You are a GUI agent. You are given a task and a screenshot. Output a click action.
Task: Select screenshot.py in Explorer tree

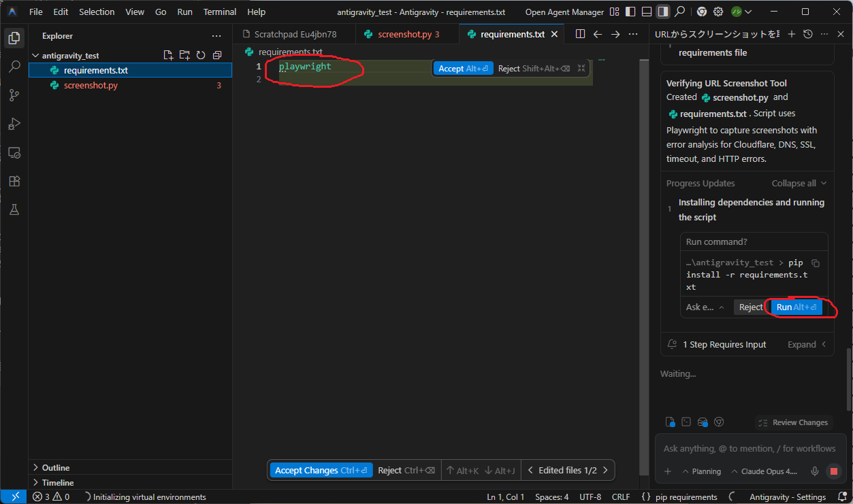click(130, 85)
